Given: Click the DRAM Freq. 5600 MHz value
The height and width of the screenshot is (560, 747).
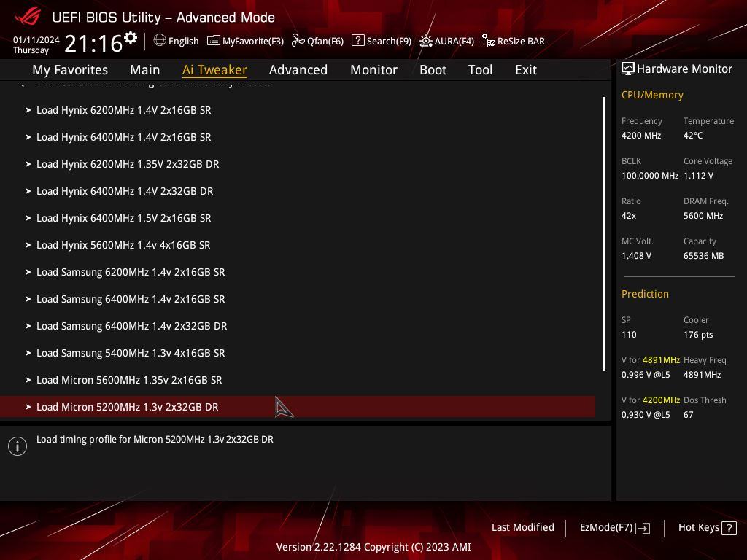Looking at the screenshot, I should (x=703, y=216).
